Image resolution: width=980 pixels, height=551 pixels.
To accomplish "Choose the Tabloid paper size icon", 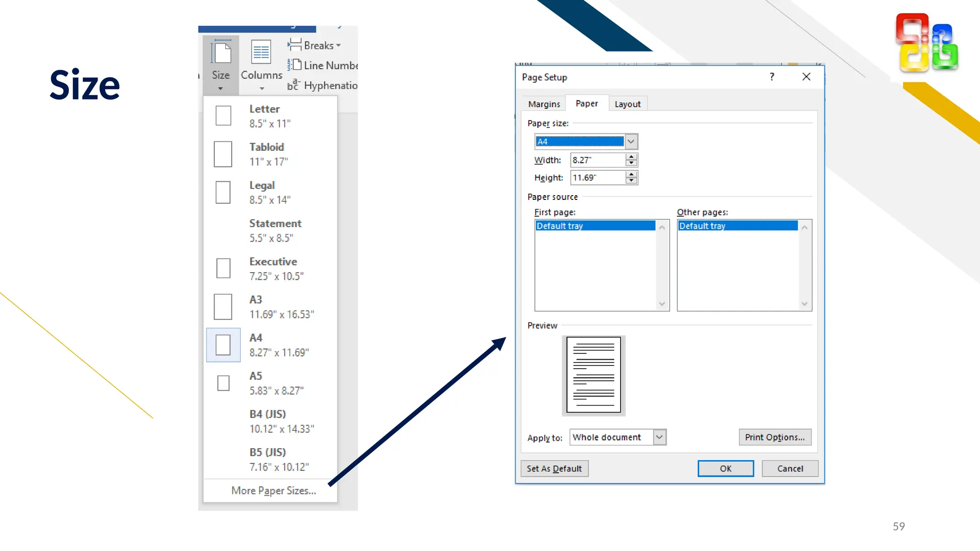I will (x=223, y=154).
